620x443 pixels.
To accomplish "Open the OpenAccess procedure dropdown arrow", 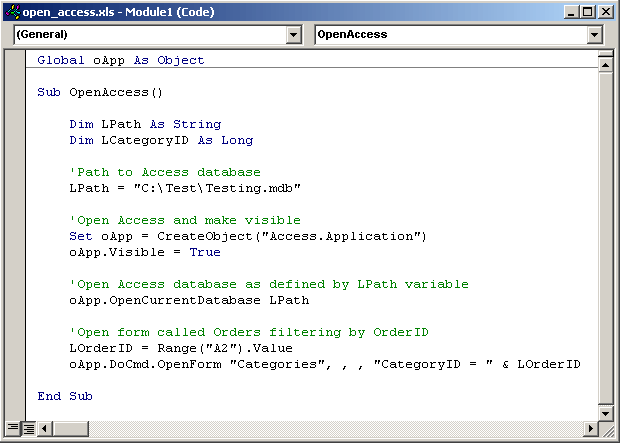I will [x=594, y=35].
